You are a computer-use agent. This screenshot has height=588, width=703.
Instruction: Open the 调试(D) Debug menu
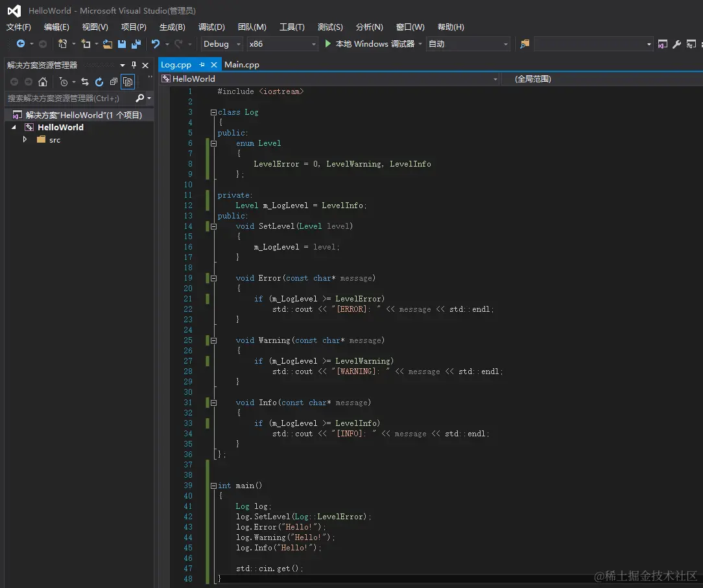tap(211, 27)
